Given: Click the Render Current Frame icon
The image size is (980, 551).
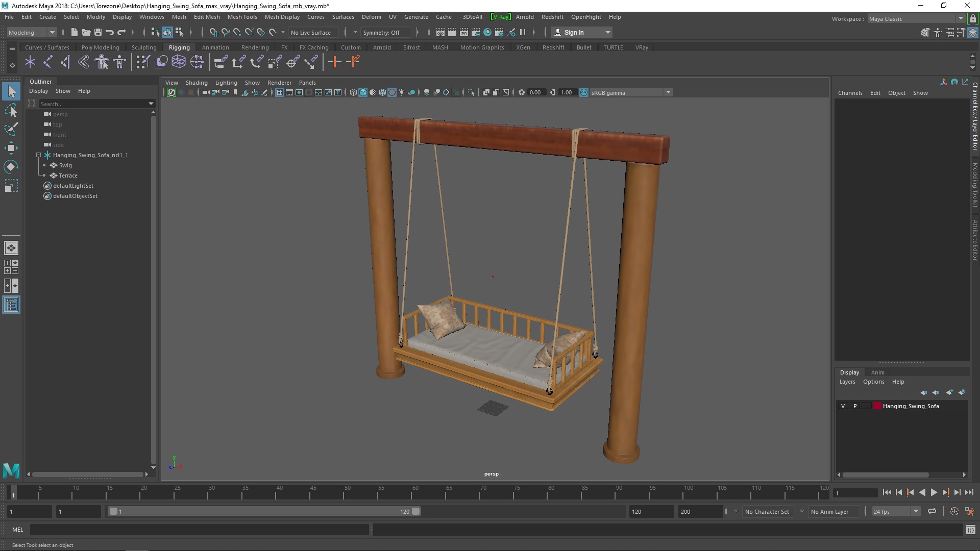Looking at the screenshot, I should [452, 32].
